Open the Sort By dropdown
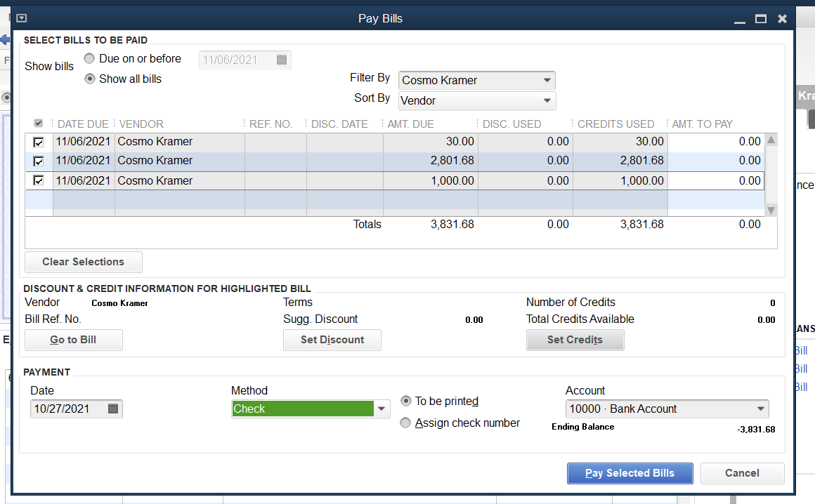 [x=547, y=100]
